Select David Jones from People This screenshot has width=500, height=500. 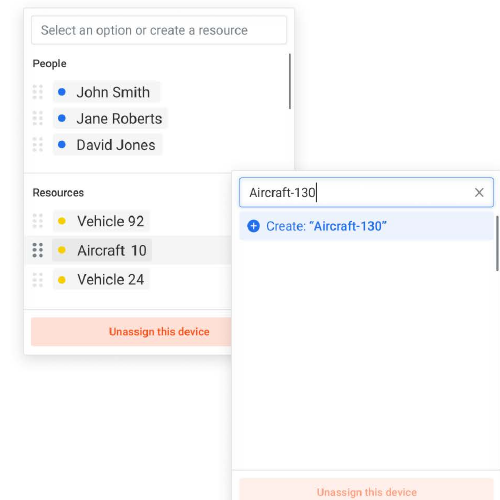coord(108,145)
